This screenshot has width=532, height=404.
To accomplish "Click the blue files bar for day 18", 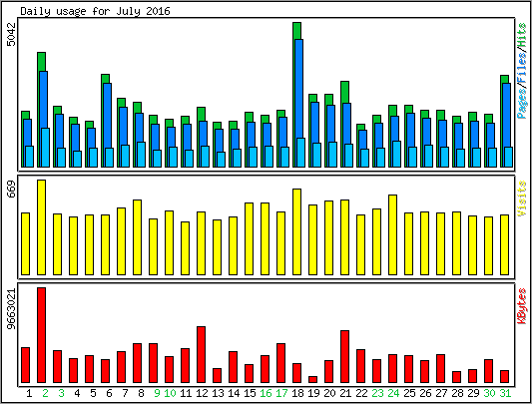I will [298, 88].
